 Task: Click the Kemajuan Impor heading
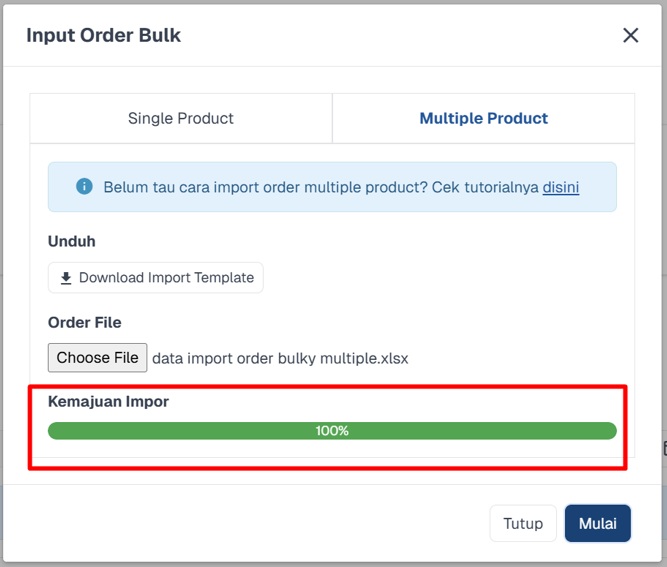[x=108, y=402]
